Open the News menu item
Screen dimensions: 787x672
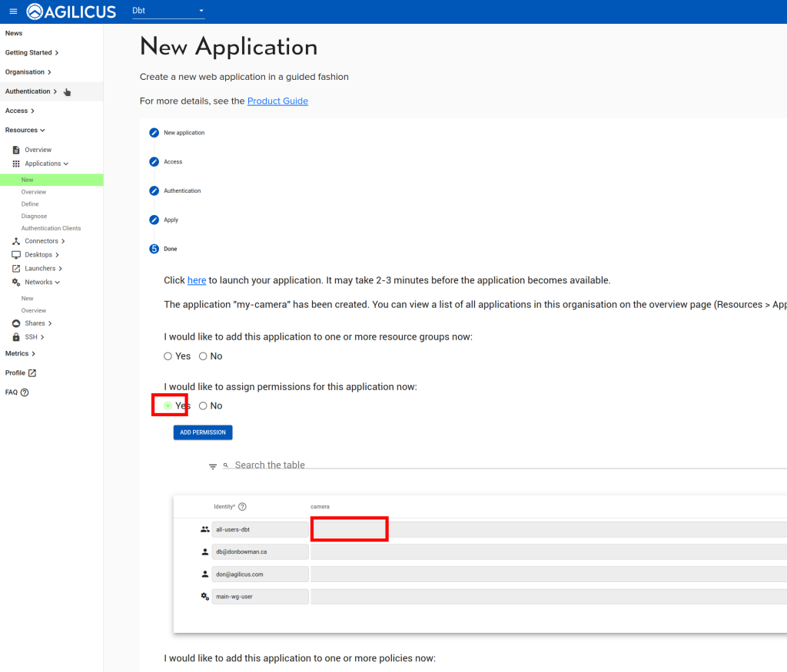(x=14, y=33)
